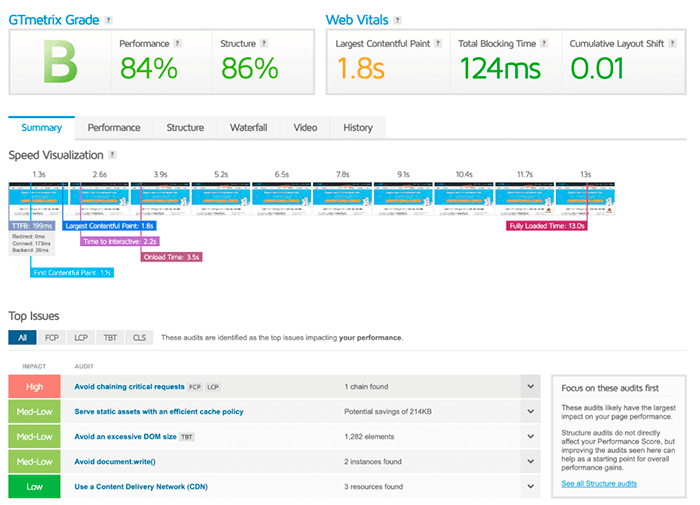
Task: Click help icon next to Web Vitals
Action: click(x=397, y=20)
